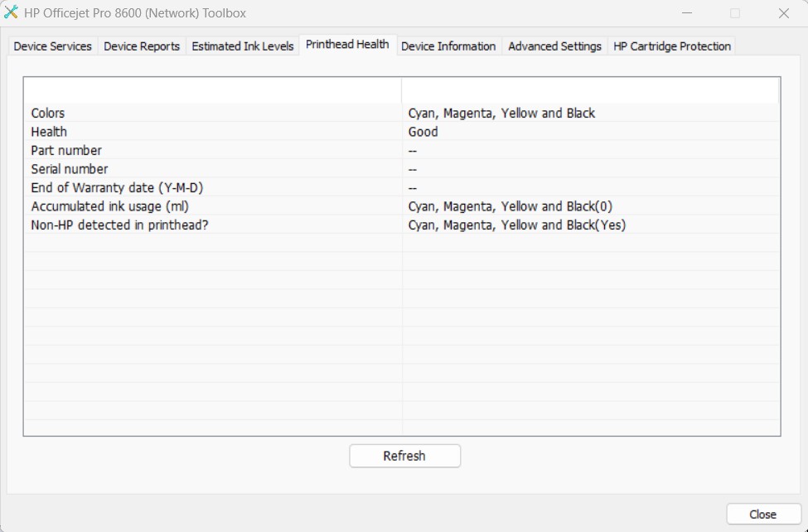
Task: Go to Estimated Ink Levels tab
Action: point(243,46)
